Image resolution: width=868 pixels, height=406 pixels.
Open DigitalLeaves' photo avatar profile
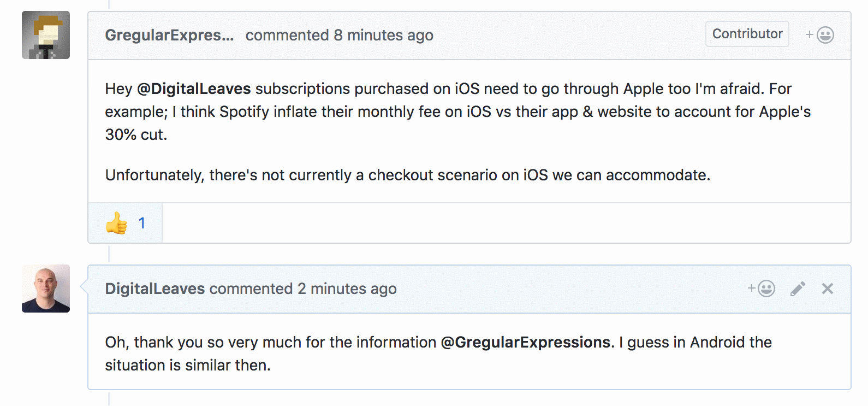coord(46,289)
